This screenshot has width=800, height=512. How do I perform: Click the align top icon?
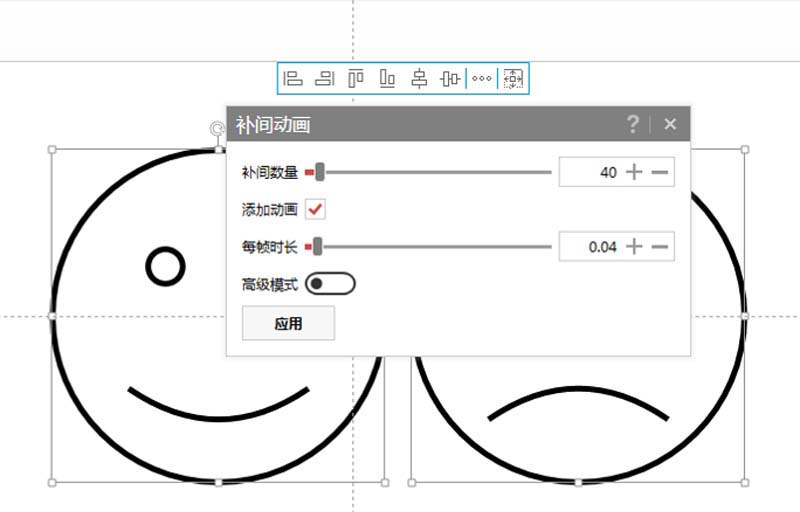point(356,79)
